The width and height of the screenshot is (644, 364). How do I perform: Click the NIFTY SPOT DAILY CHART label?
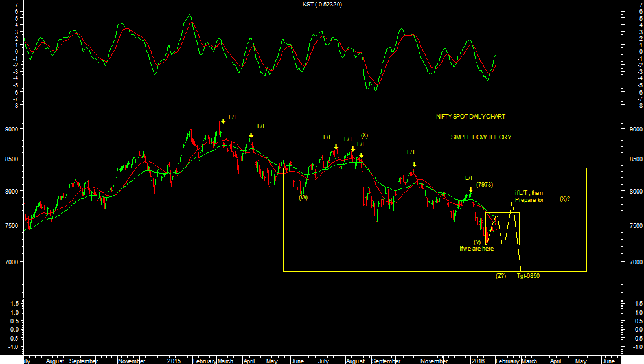coord(470,117)
